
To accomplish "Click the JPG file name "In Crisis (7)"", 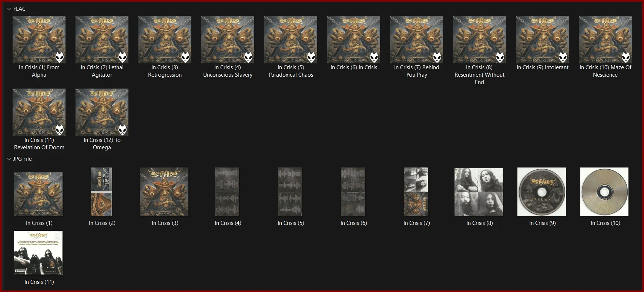I will point(417,223).
